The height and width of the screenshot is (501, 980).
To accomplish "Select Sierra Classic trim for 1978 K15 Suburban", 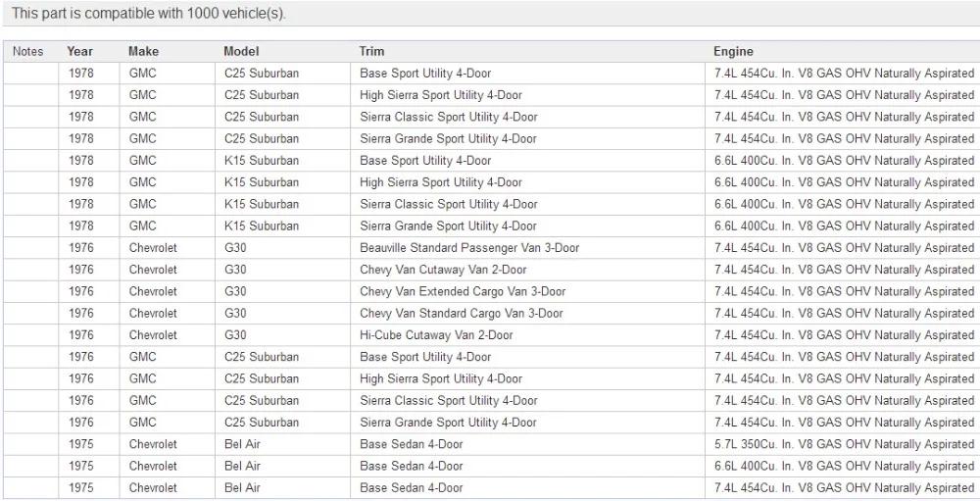I will click(x=527, y=204).
